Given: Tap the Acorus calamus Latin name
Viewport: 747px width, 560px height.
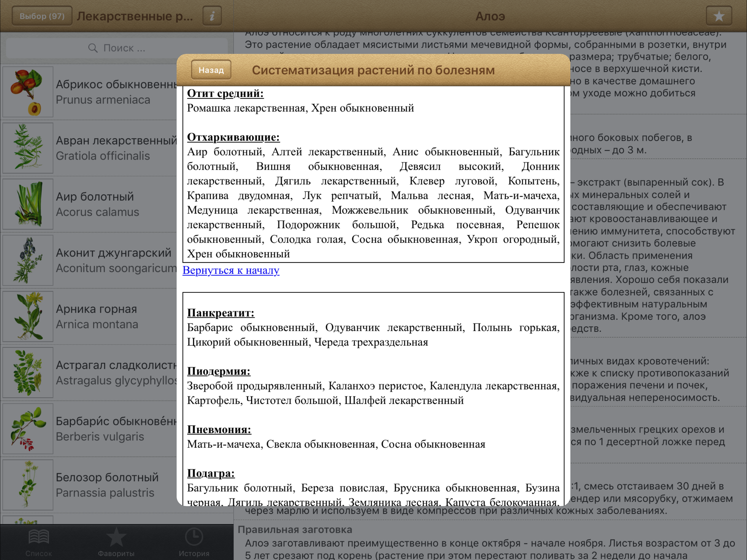Looking at the screenshot, I should pyautogui.click(x=97, y=212).
